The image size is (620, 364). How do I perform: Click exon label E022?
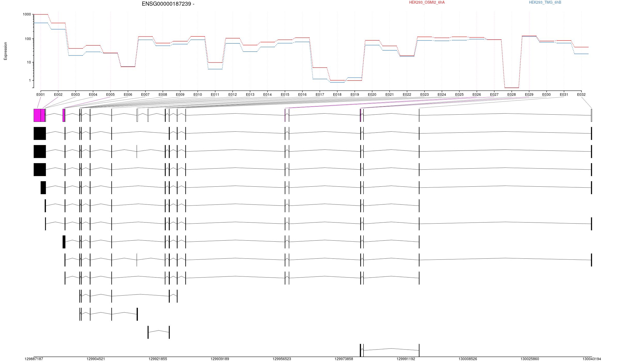pos(407,94)
